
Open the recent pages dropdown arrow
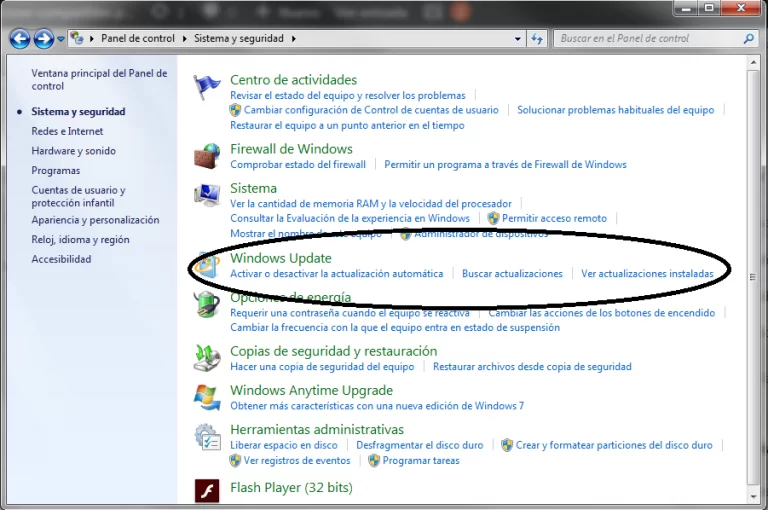(61, 39)
